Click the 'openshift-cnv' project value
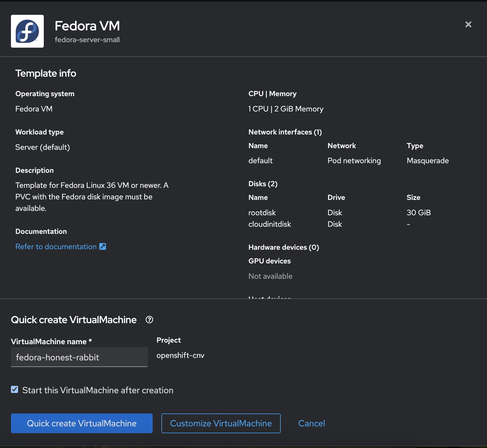Viewport: 487px width, 448px height. click(181, 355)
